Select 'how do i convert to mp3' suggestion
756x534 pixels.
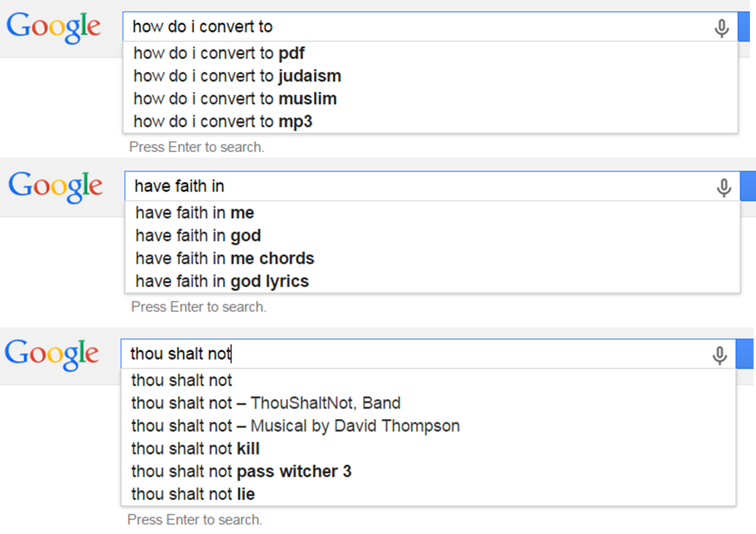coord(222,122)
